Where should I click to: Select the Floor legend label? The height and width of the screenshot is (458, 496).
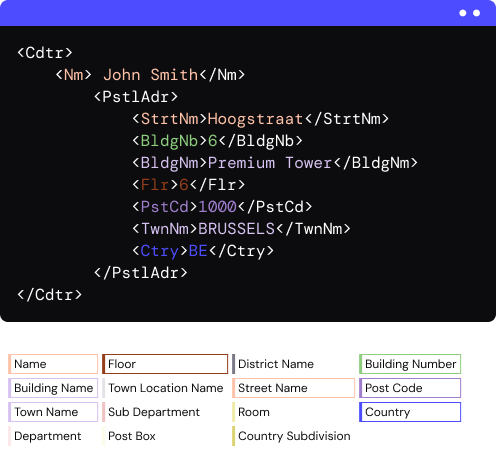165,364
